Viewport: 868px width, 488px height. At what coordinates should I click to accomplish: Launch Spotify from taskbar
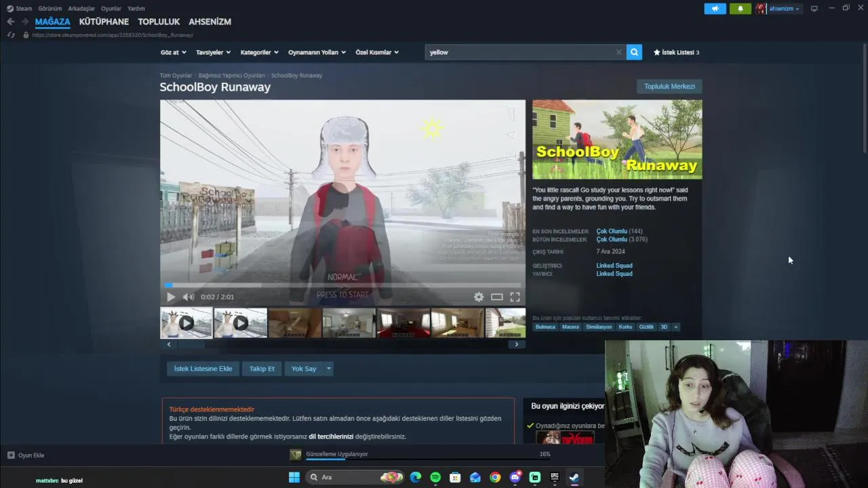tap(435, 477)
